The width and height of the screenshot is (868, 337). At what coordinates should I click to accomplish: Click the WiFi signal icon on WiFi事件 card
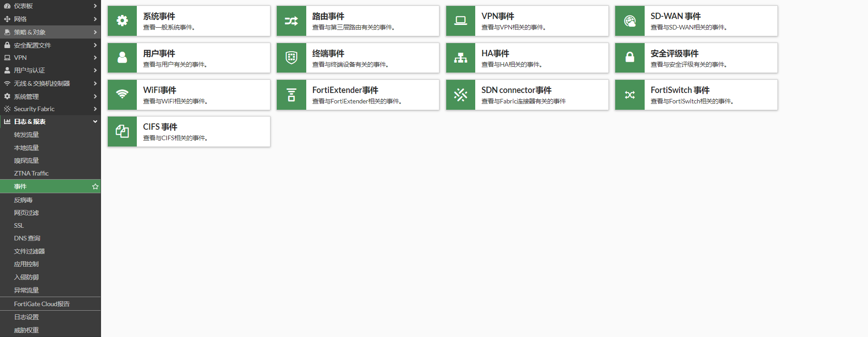(x=122, y=94)
